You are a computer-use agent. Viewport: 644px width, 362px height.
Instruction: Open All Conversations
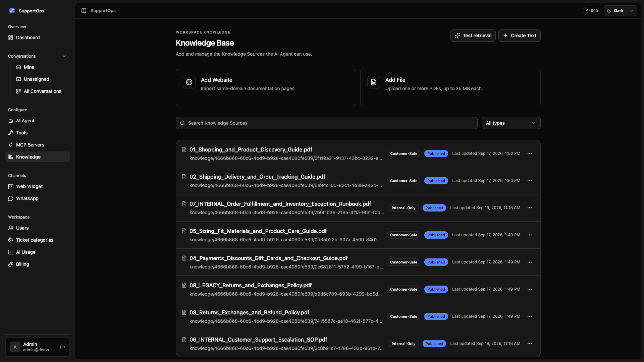click(x=41, y=91)
